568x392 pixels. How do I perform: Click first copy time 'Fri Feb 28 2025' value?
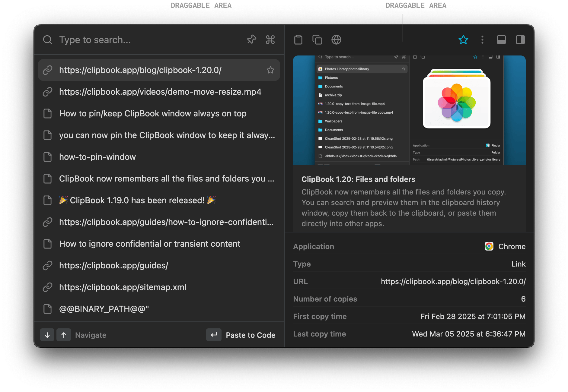point(473,316)
